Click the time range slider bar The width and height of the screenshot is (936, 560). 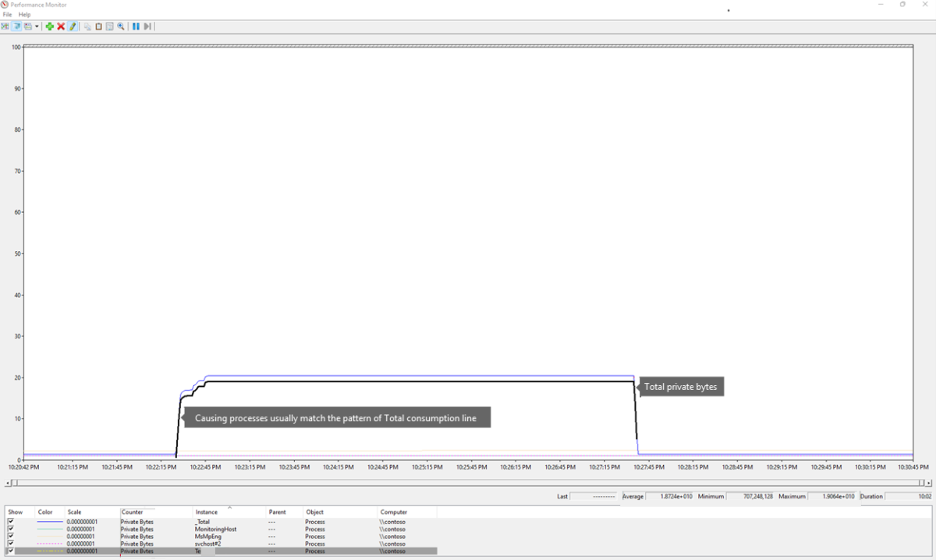coord(468,483)
